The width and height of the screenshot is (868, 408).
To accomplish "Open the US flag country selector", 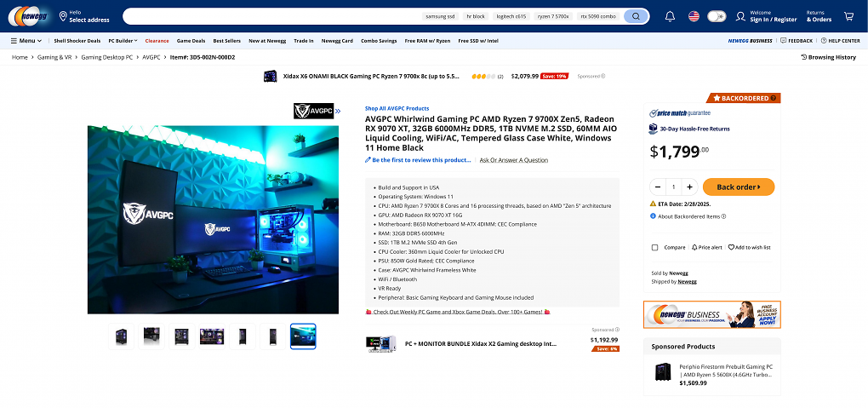I will point(694,16).
